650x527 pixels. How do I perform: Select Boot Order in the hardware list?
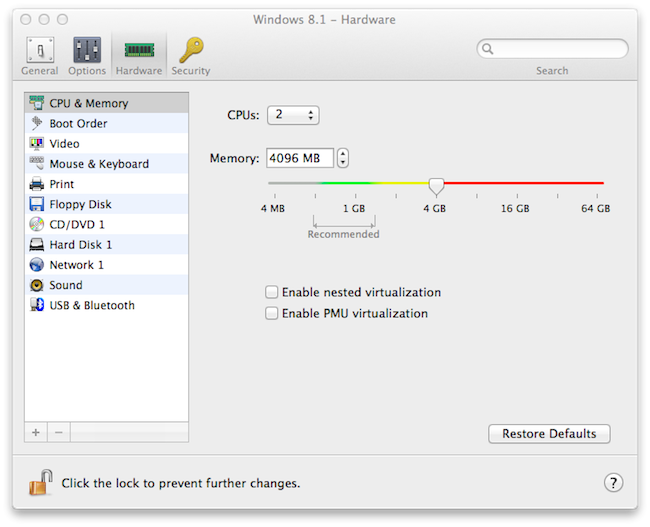[x=107, y=123]
